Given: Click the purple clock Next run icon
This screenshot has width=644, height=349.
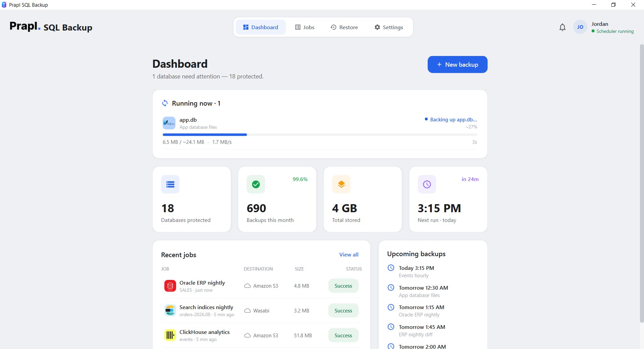Looking at the screenshot, I should coord(427,184).
